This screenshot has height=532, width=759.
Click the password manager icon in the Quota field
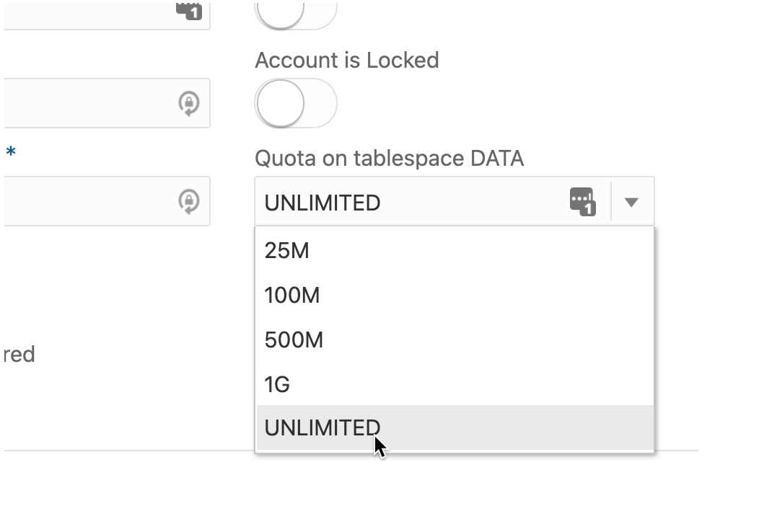pos(582,202)
